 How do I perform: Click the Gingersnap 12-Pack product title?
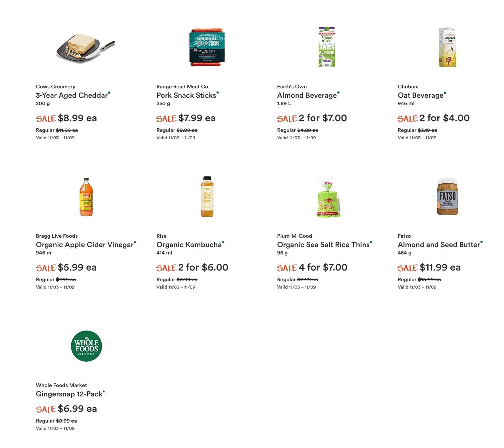(x=69, y=394)
